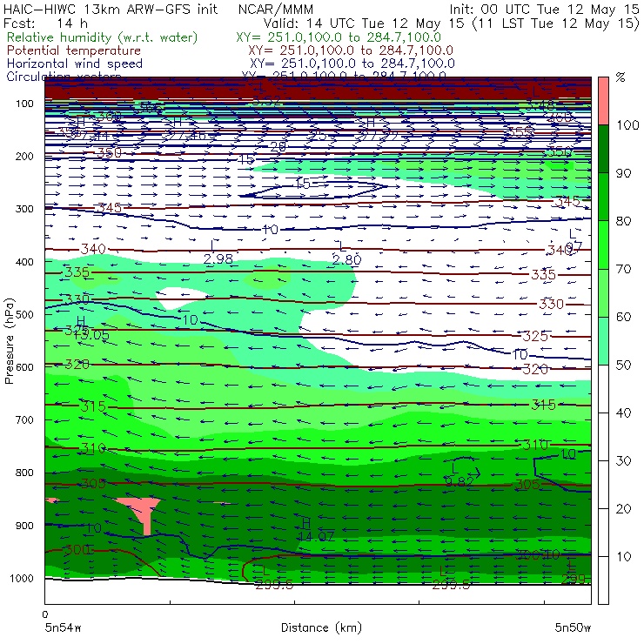Click the "14.07" wind maximum label
Image resolution: width=644 pixels, height=644 pixels.
click(x=315, y=536)
